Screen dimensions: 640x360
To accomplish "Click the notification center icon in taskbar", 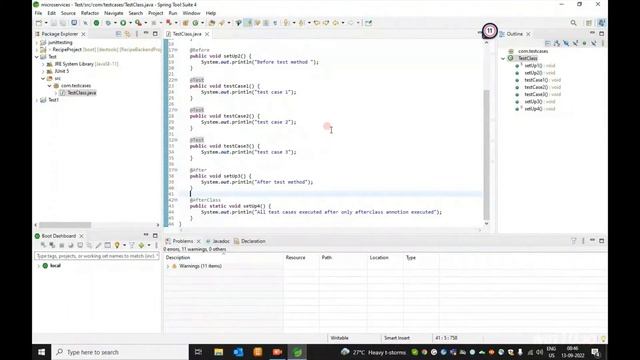I will 596,352.
